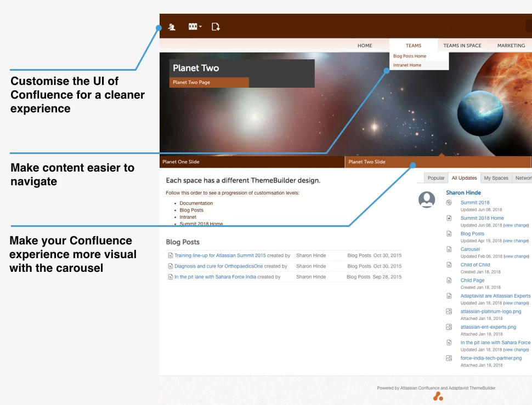532x405 pixels.
Task: Click blog icon beside Diagnosis and cure post
Action: 171,266
